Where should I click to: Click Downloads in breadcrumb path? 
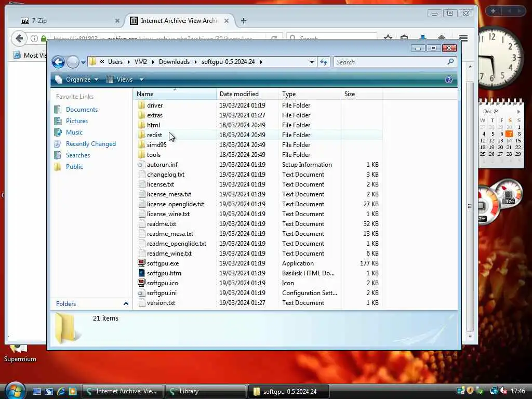coord(174,62)
